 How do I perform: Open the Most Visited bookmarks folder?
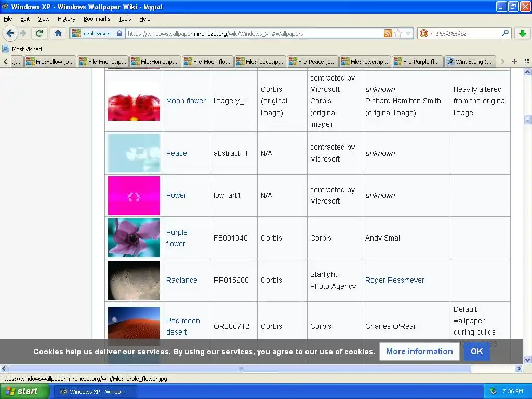pyautogui.click(x=22, y=49)
